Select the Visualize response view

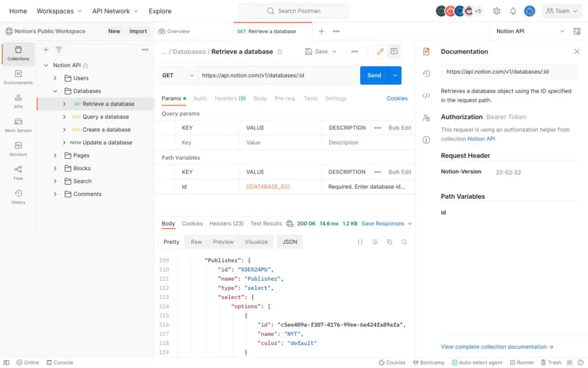(x=256, y=242)
